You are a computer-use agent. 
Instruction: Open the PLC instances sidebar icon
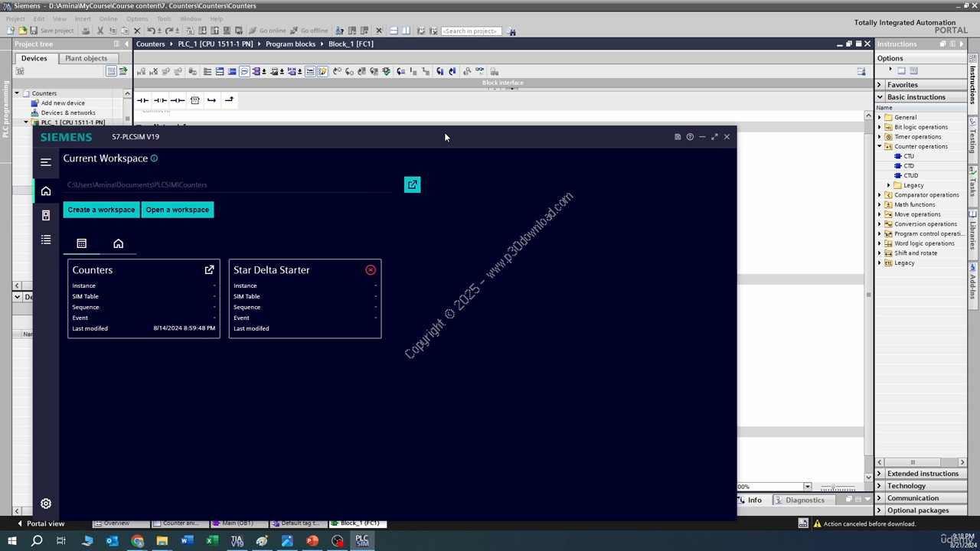point(46,216)
